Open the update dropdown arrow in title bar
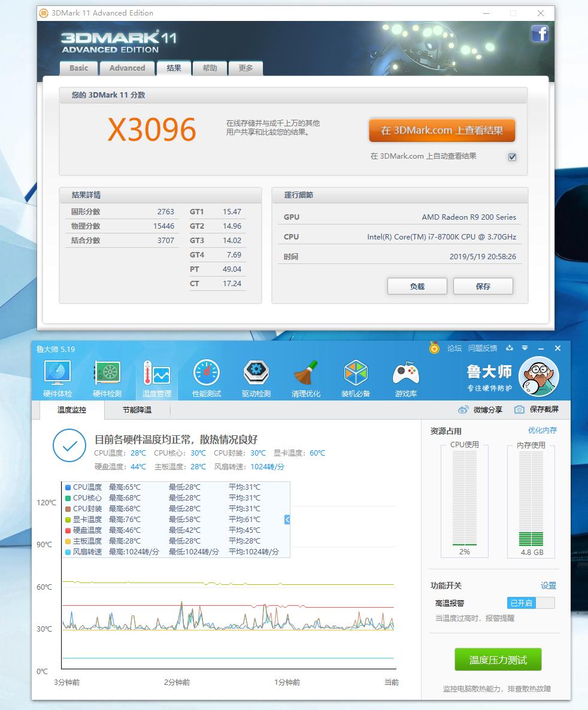 [x=526, y=348]
